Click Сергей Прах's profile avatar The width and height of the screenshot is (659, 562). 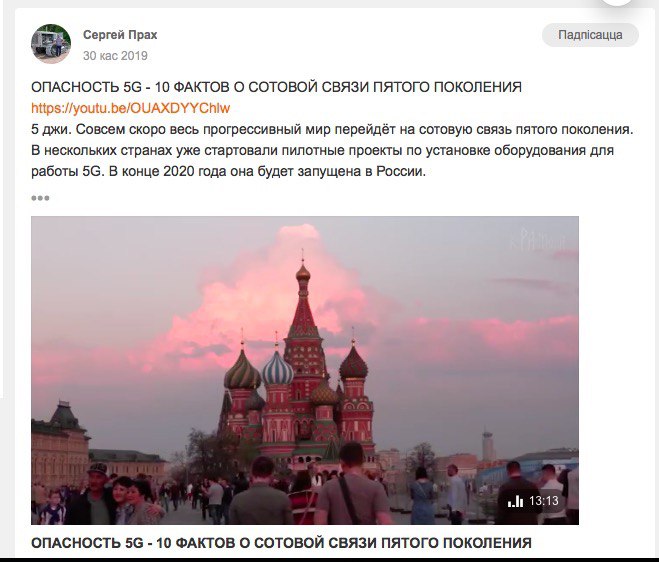click(x=51, y=44)
